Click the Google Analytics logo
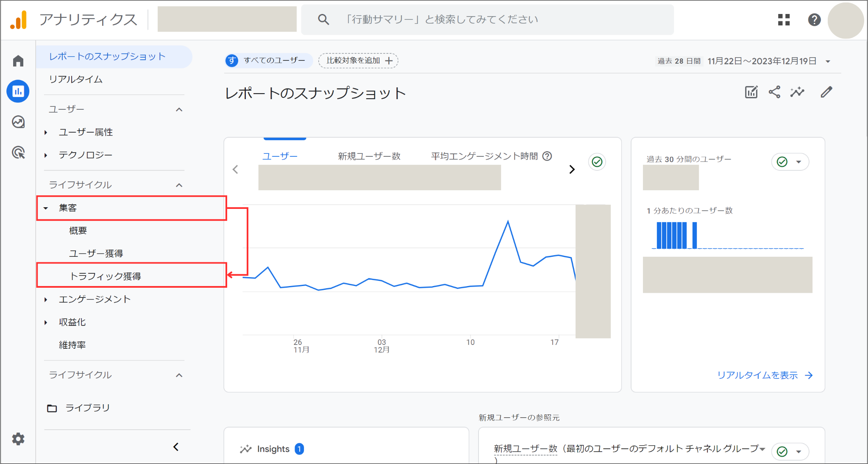 (x=19, y=19)
